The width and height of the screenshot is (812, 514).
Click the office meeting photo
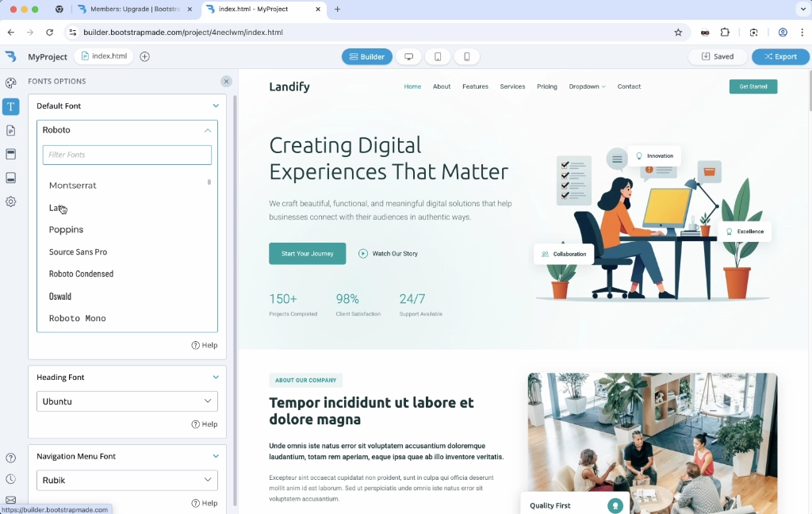(x=653, y=443)
